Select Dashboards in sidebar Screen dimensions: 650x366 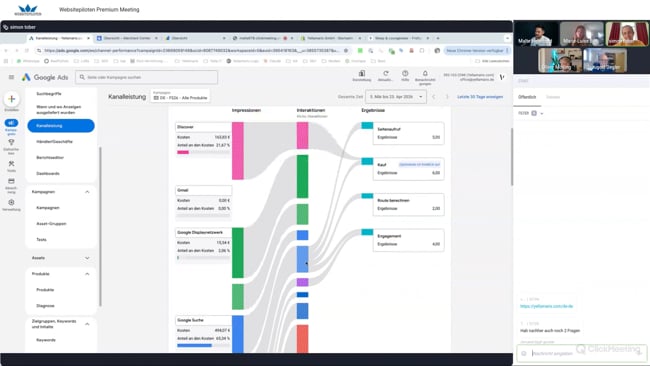(48, 173)
